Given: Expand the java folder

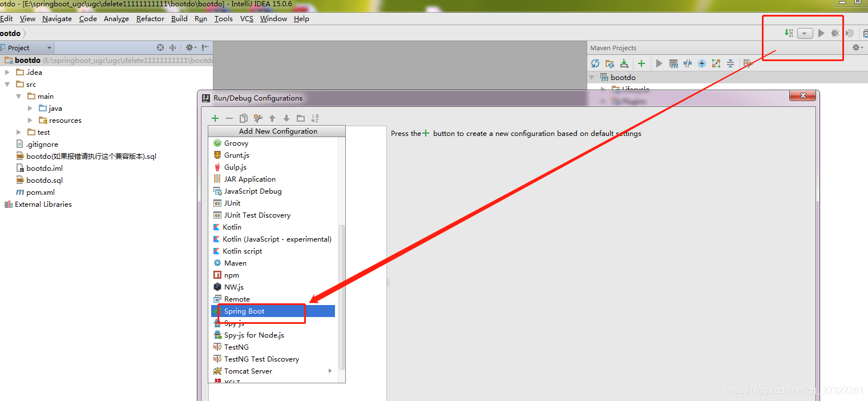Looking at the screenshot, I should 30,108.
